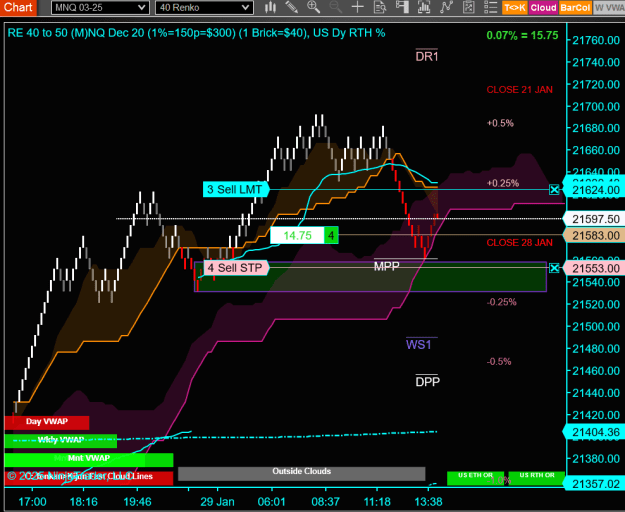Toggle the Tenkan Kijun Fast Cloud Lines button

tap(88, 477)
